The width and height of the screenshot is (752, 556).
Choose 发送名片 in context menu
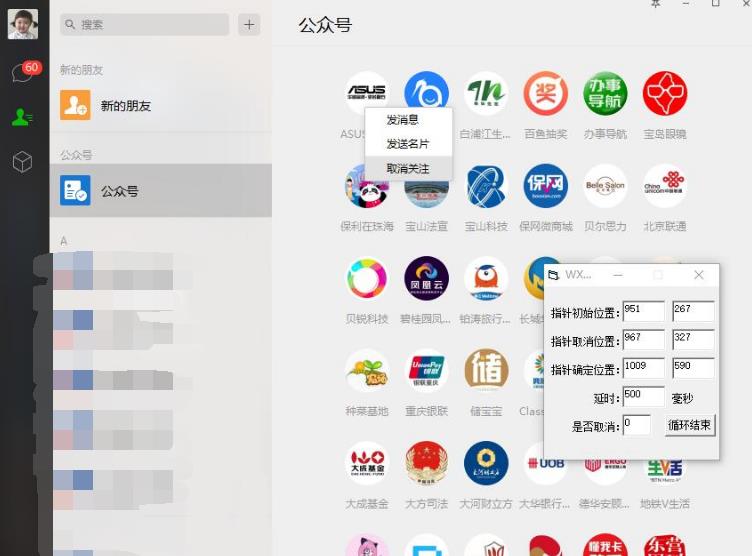(x=408, y=144)
